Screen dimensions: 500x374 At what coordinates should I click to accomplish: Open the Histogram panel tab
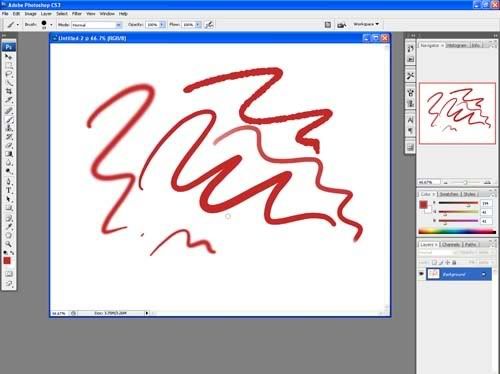click(457, 45)
